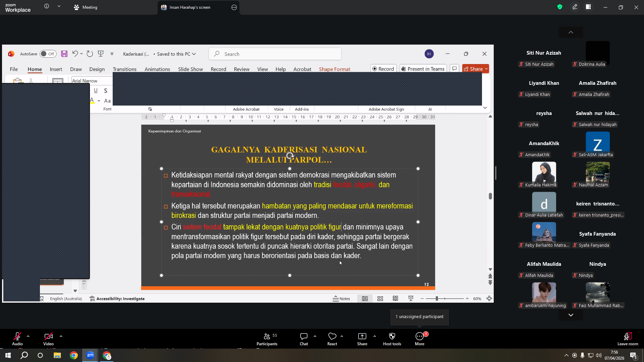Show previous participants page arrow
Screen dimensions: 644x362
tap(571, 32)
